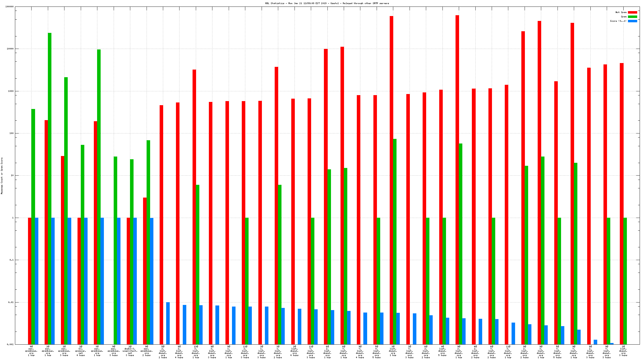Click the RBL Statistics chart title

(x=327, y=3)
